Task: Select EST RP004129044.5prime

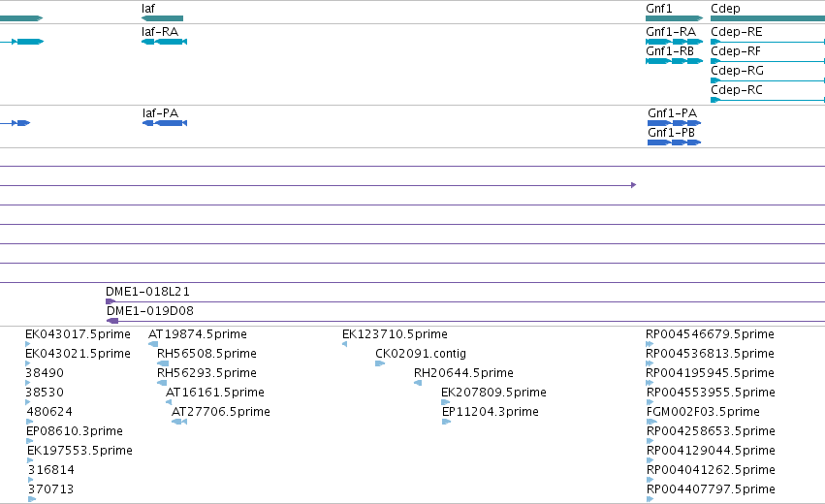Action: tap(711, 452)
